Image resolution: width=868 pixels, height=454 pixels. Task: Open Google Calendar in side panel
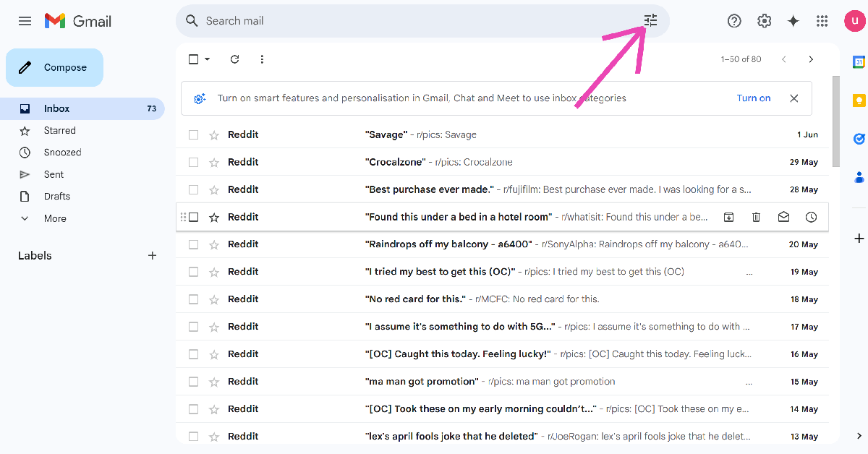(x=859, y=62)
